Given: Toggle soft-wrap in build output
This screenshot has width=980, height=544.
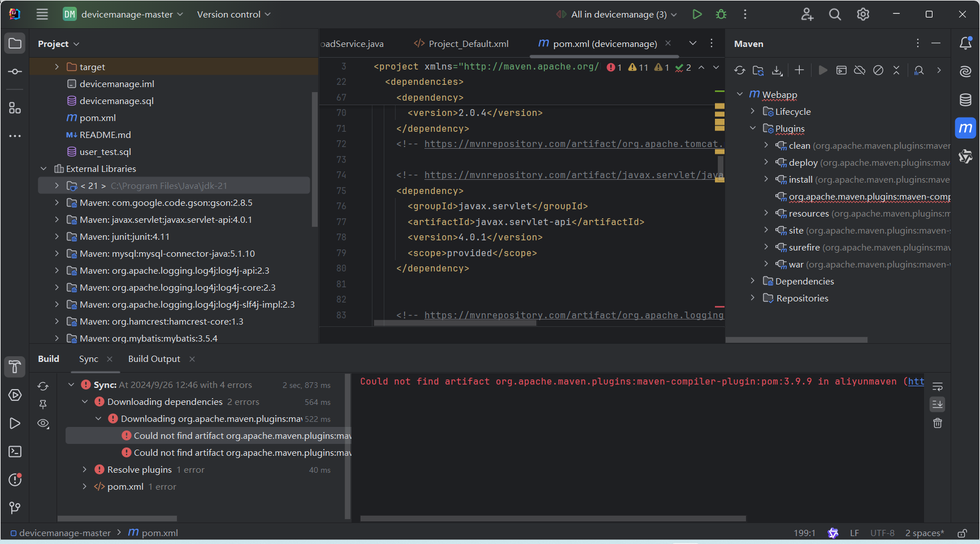Looking at the screenshot, I should point(938,387).
